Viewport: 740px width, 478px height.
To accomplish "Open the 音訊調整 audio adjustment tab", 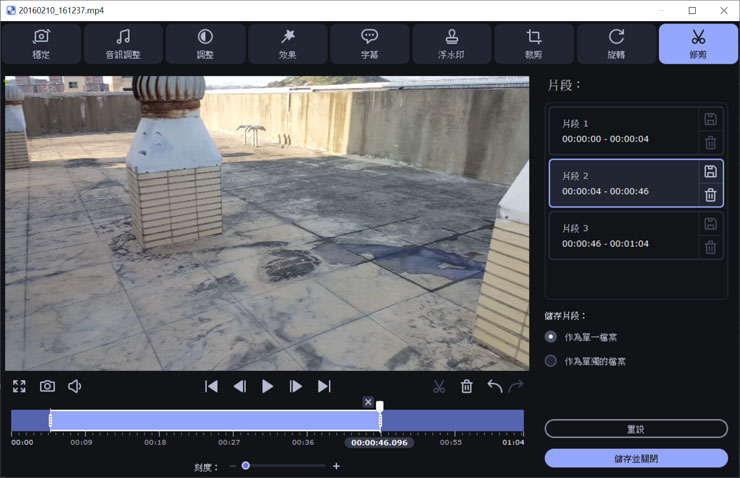I will tap(123, 43).
